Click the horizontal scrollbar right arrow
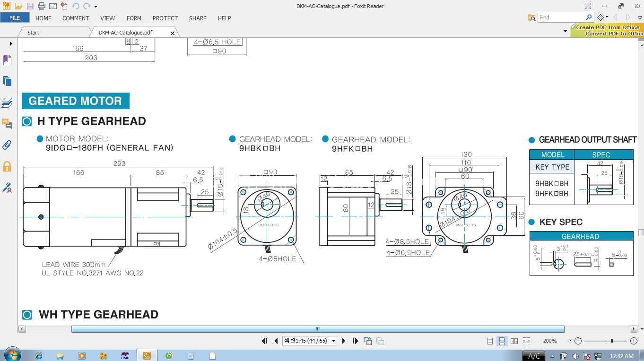644x361 pixels. (x=634, y=329)
